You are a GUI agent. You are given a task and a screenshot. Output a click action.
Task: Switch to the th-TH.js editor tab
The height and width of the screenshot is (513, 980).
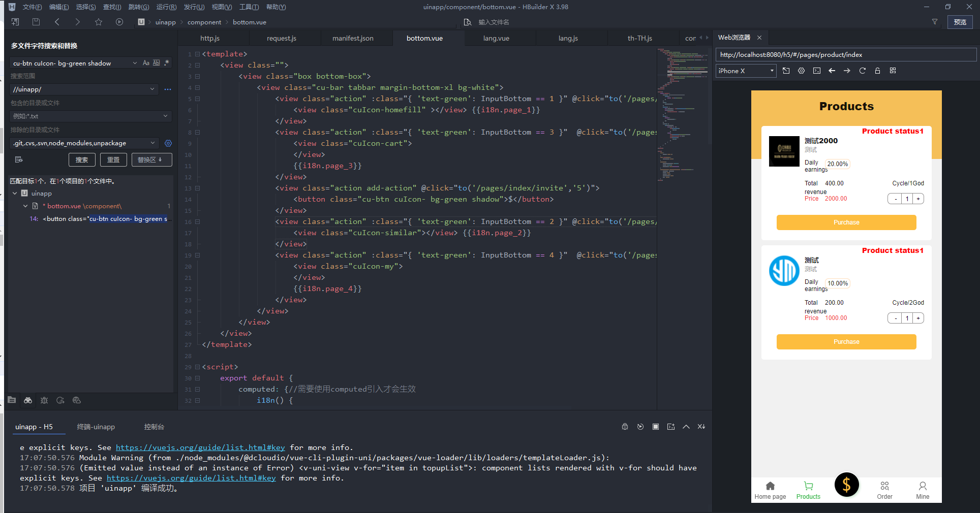point(639,38)
